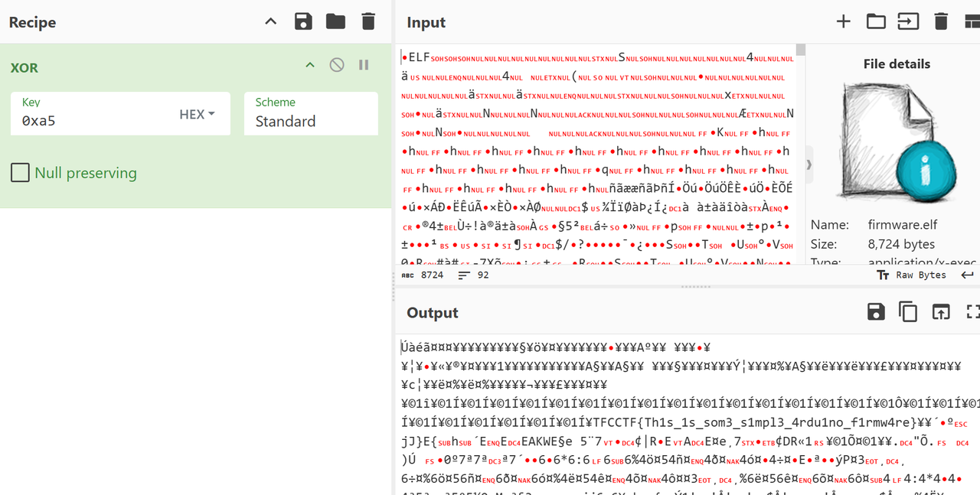
Task: Replace input with output
Action: [940, 311]
